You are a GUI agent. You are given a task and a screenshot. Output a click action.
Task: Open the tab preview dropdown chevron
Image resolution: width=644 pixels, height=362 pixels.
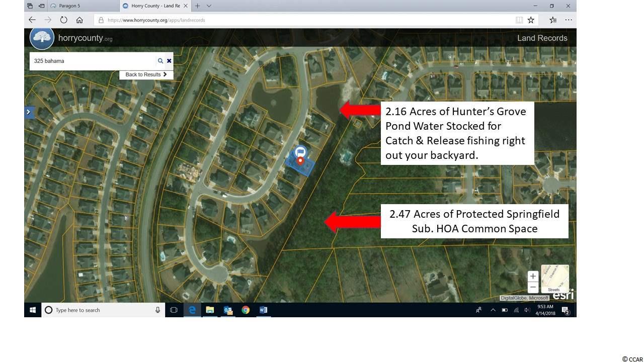(x=209, y=6)
